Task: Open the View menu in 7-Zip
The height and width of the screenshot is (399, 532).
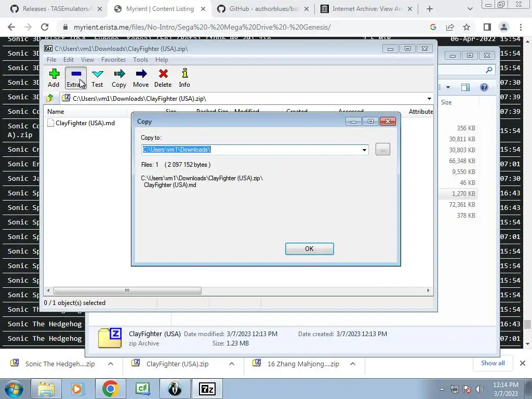Action: click(87, 60)
